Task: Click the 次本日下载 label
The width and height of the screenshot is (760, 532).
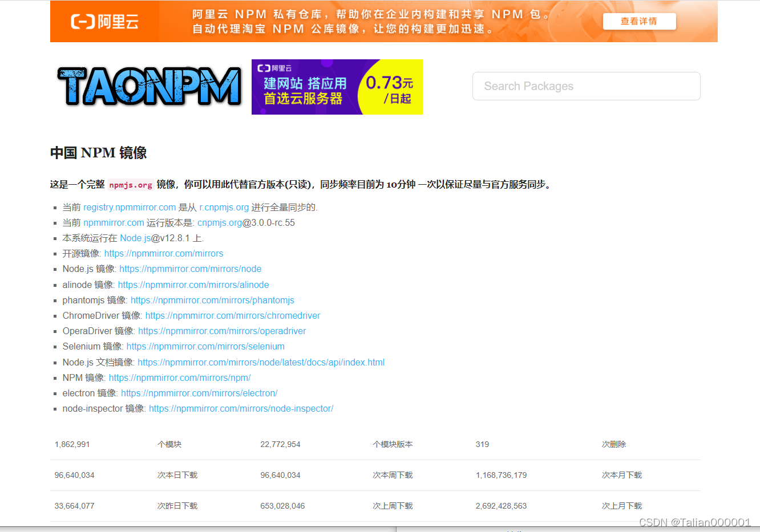Action: [x=177, y=475]
